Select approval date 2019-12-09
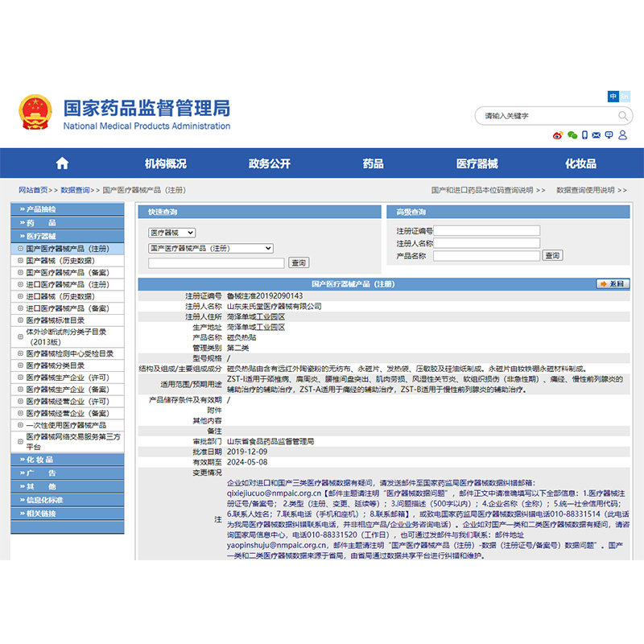This screenshot has width=644, height=644. pos(247,452)
